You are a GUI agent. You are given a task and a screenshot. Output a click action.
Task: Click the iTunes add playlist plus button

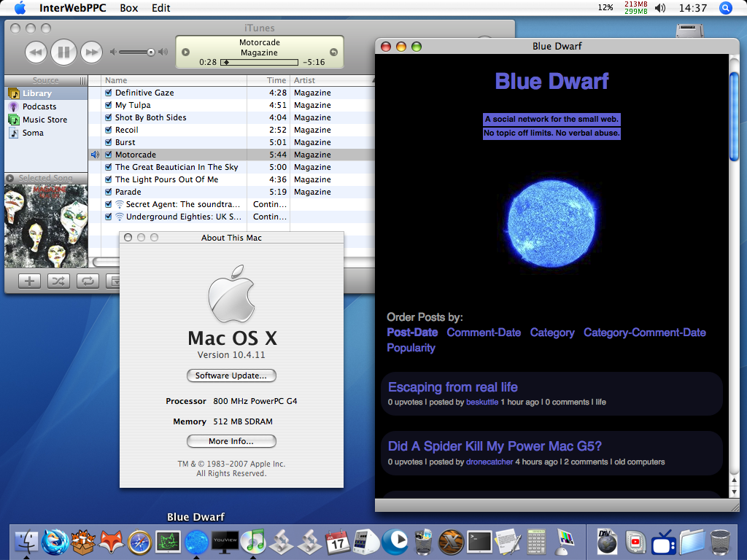pyautogui.click(x=29, y=281)
